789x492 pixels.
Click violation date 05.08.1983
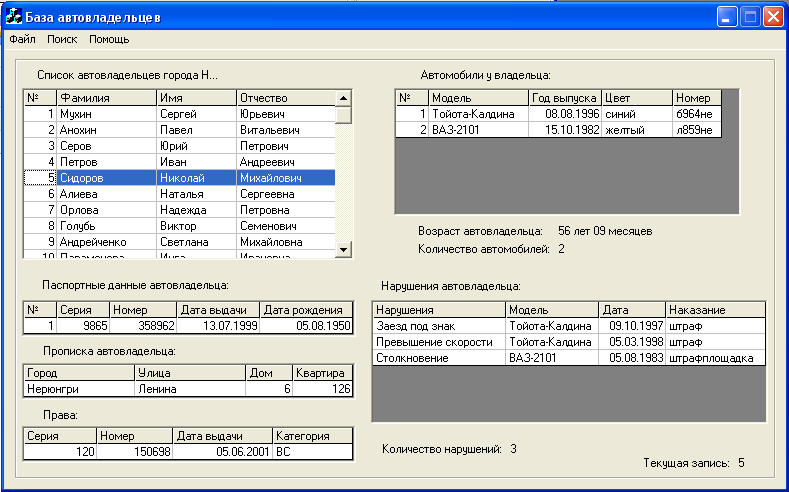click(x=632, y=358)
